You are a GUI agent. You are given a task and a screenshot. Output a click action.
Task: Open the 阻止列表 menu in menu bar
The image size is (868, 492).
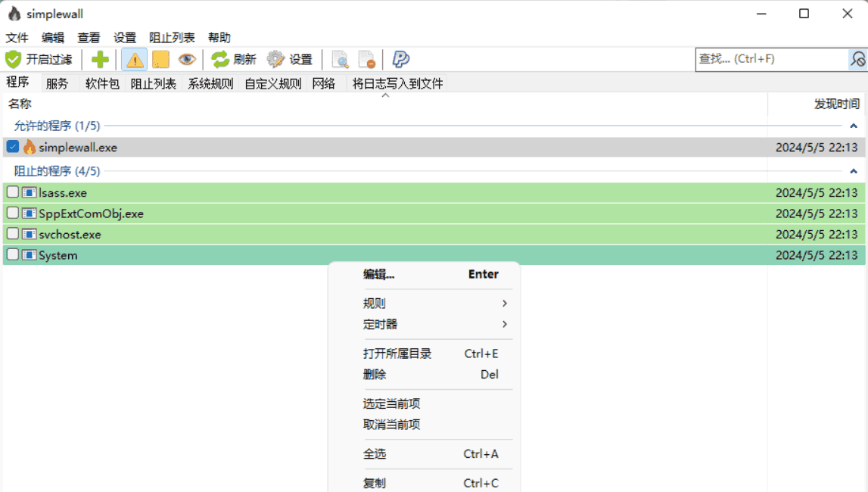click(x=172, y=38)
